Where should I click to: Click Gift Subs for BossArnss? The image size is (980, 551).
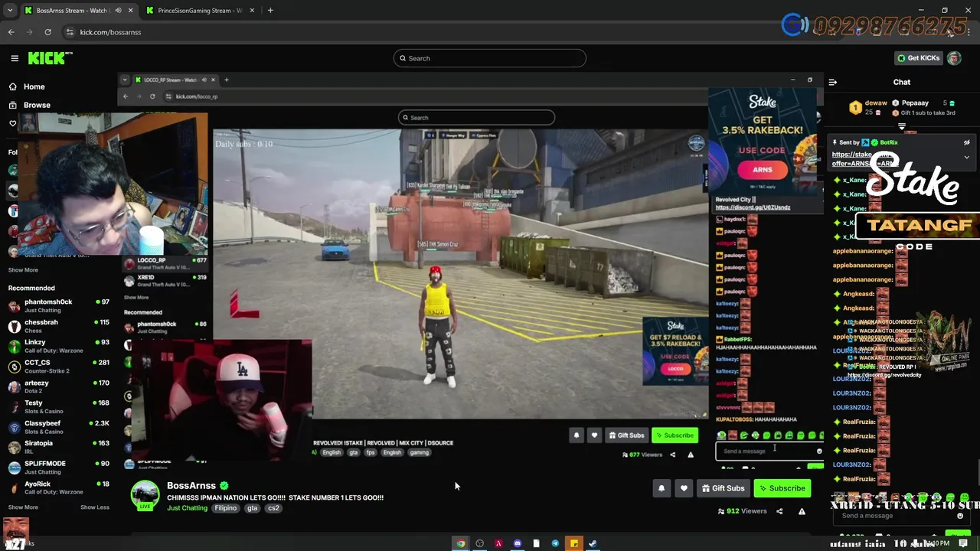pos(723,488)
